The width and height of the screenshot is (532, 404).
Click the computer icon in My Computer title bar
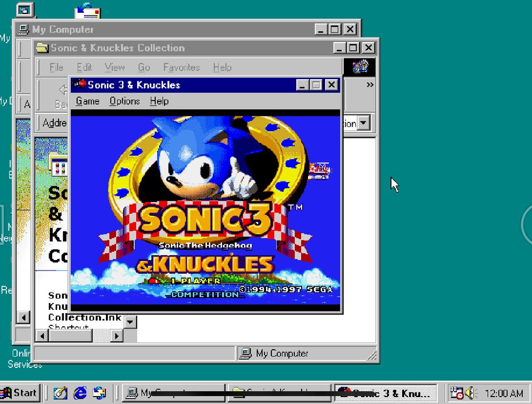[23, 29]
